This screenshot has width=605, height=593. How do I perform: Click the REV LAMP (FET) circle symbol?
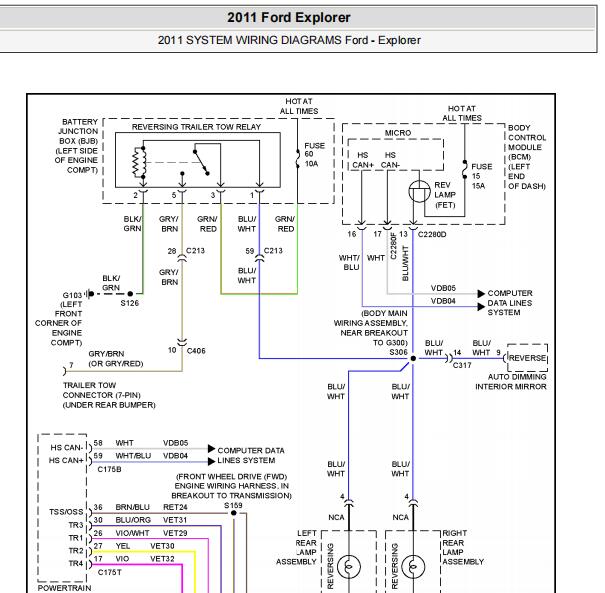click(x=419, y=191)
